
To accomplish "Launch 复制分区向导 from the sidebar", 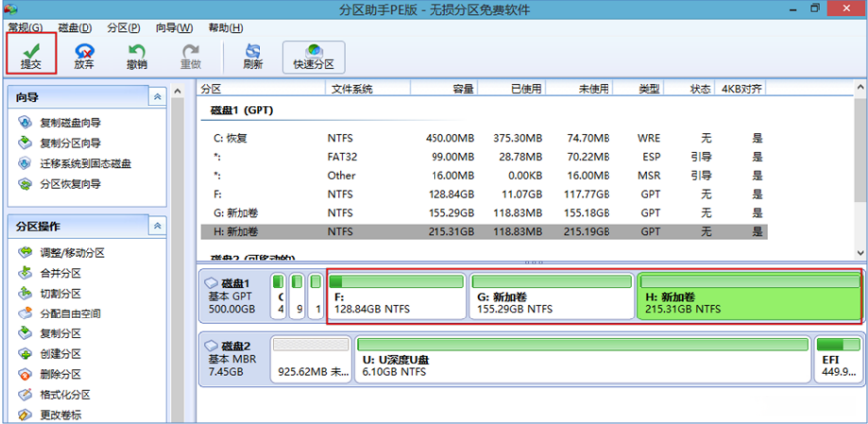I will click(71, 143).
